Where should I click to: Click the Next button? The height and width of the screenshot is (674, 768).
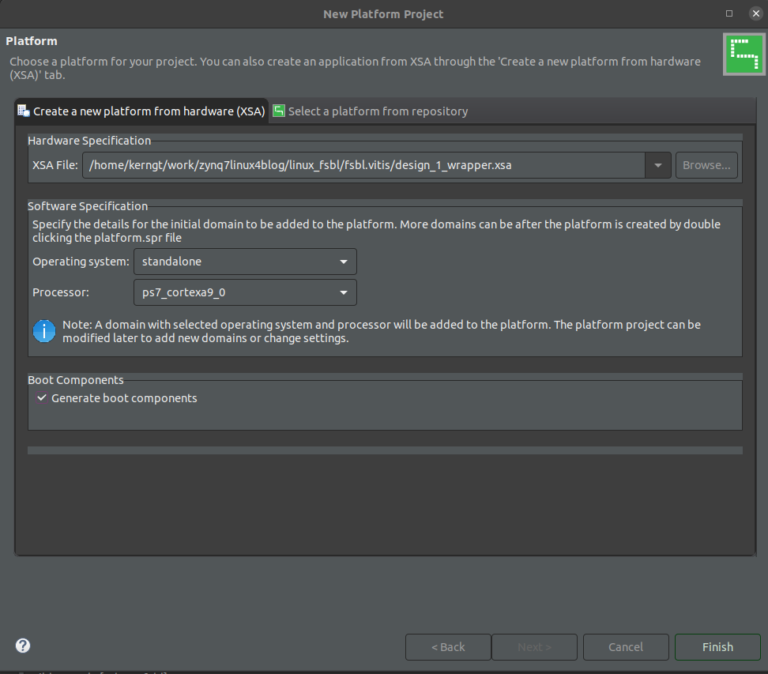(x=534, y=647)
